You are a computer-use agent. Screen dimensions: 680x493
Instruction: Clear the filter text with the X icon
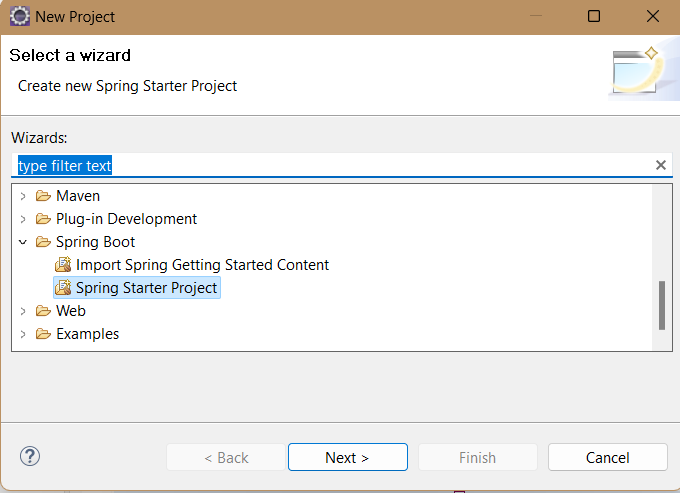click(660, 165)
